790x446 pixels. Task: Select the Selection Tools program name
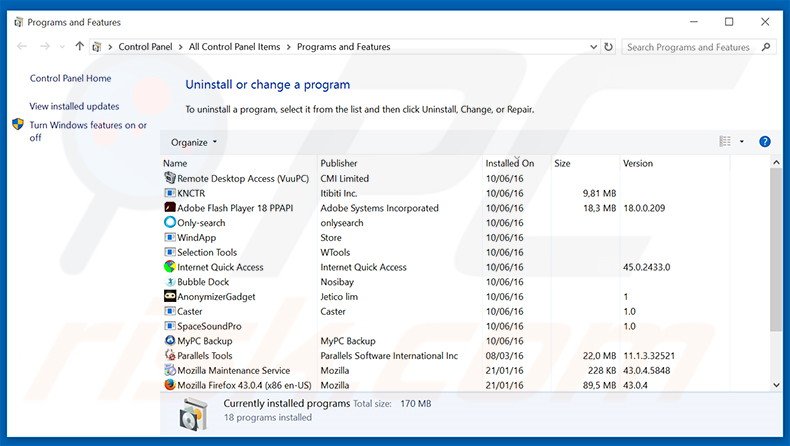[207, 252]
